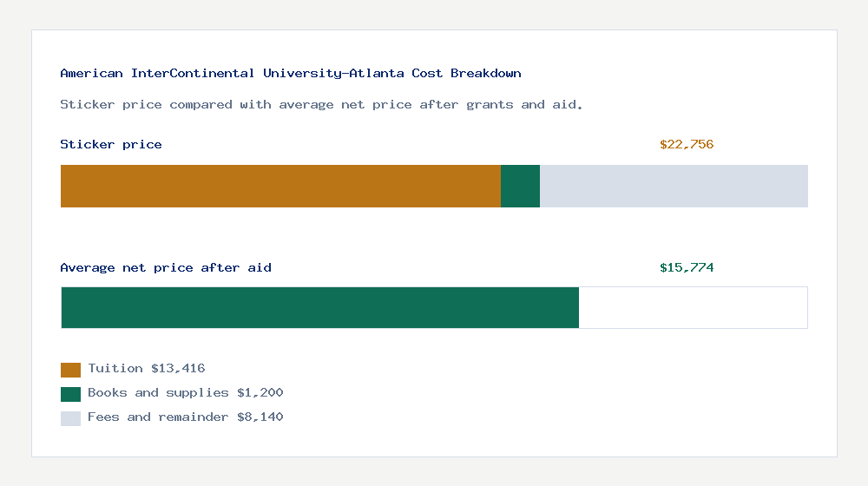868x486 pixels.
Task: Click the word Tuition in the legend
Action: (115, 369)
